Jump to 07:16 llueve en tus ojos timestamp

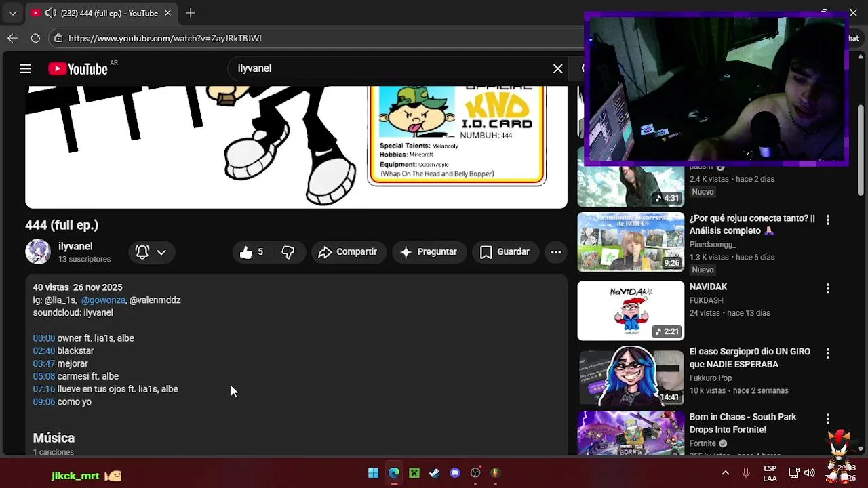(44, 389)
